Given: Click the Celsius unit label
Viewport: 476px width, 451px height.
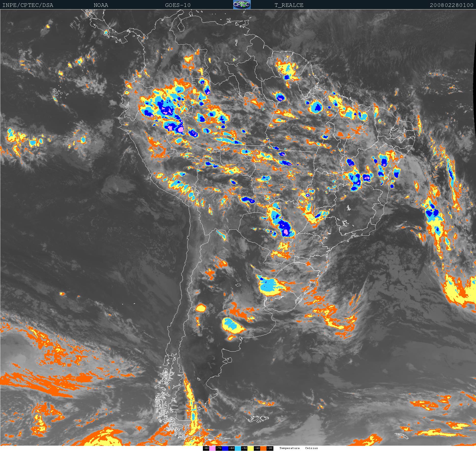Looking at the screenshot, I should [312, 448].
